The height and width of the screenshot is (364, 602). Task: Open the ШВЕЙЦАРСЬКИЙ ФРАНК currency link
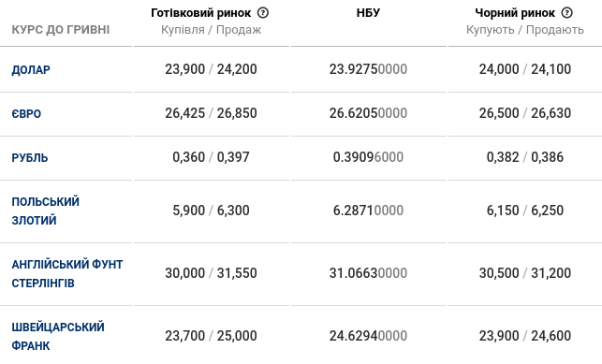pos(58,336)
